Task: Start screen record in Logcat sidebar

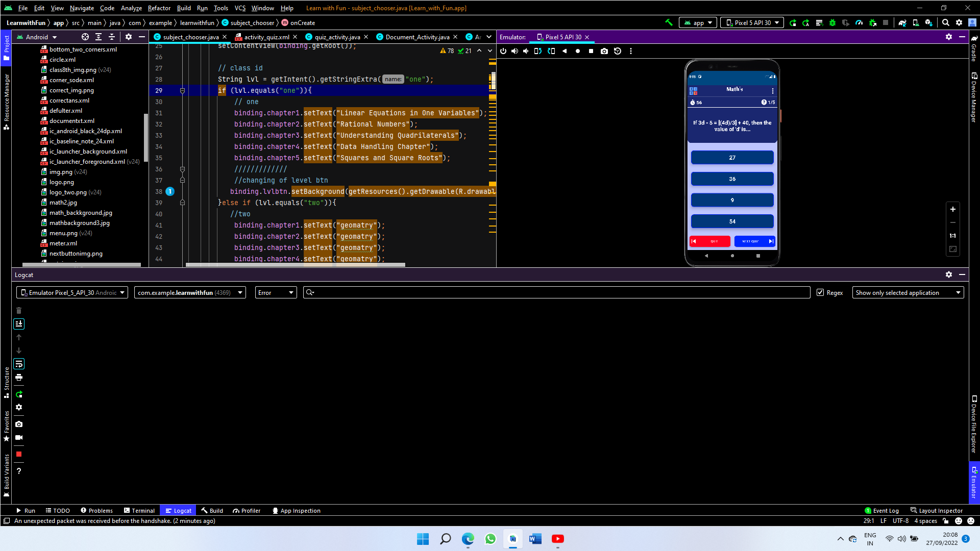Action: click(x=19, y=438)
